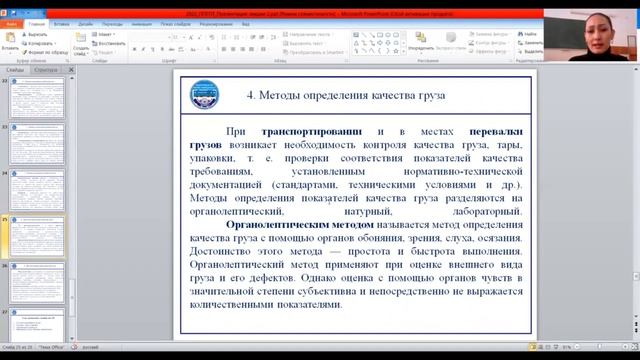Switch to the Transitions (Переходы) ribbon tab
The image size is (640, 360).
[x=112, y=24]
